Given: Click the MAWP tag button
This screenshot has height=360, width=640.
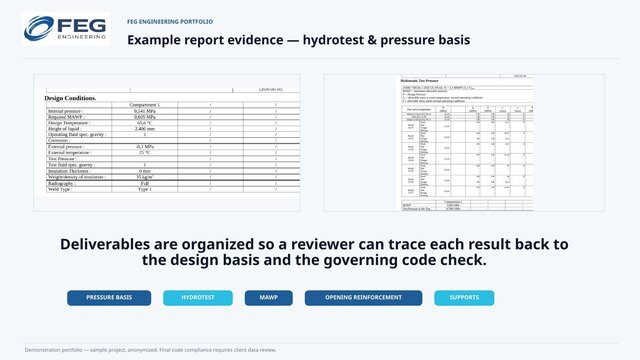Looking at the screenshot, I should tap(269, 298).
